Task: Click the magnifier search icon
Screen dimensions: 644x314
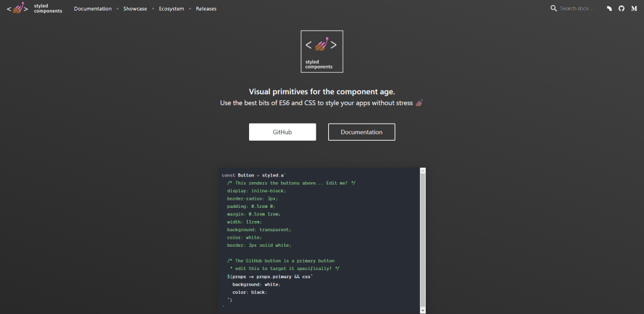Action: pos(553,8)
